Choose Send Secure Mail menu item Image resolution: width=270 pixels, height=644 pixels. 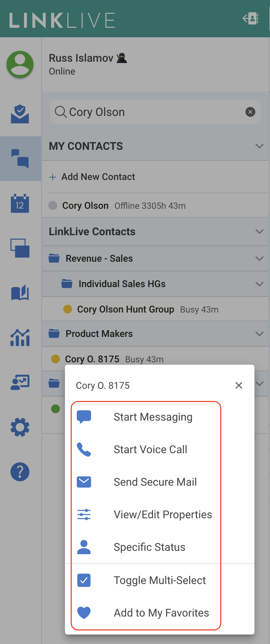tap(146, 482)
